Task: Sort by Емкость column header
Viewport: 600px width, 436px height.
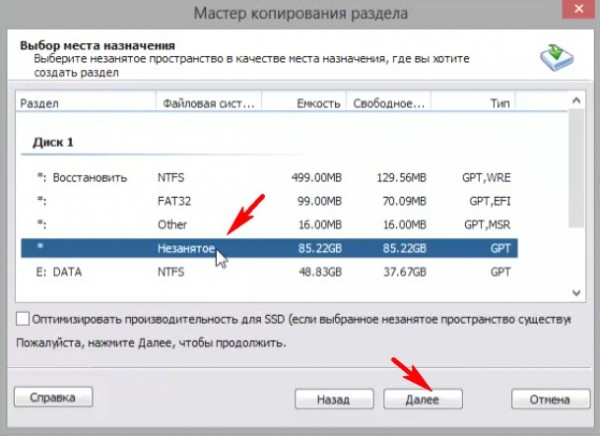Action: point(304,103)
